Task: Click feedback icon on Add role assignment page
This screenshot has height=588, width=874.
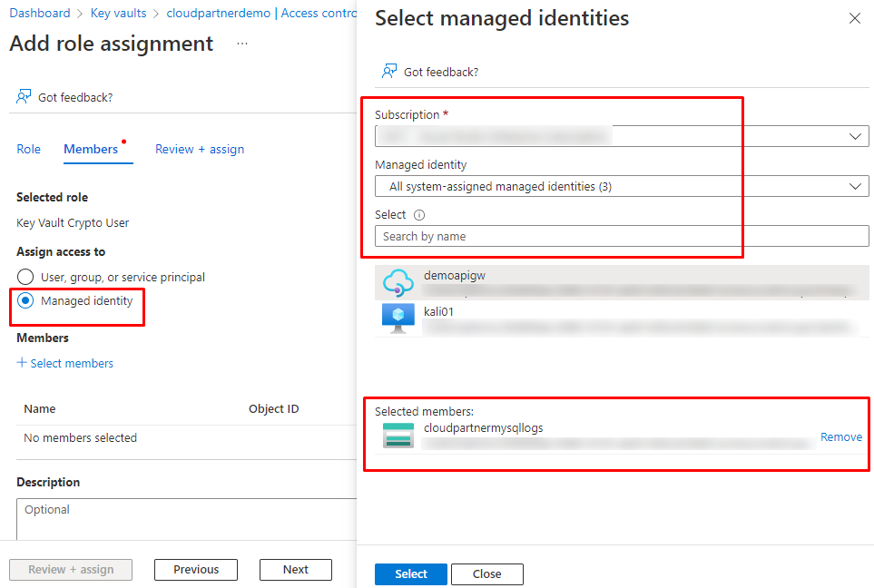Action: point(25,97)
